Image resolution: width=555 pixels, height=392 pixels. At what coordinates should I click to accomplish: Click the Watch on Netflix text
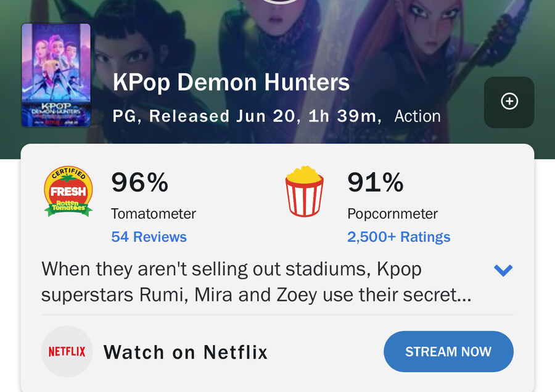coord(186,352)
